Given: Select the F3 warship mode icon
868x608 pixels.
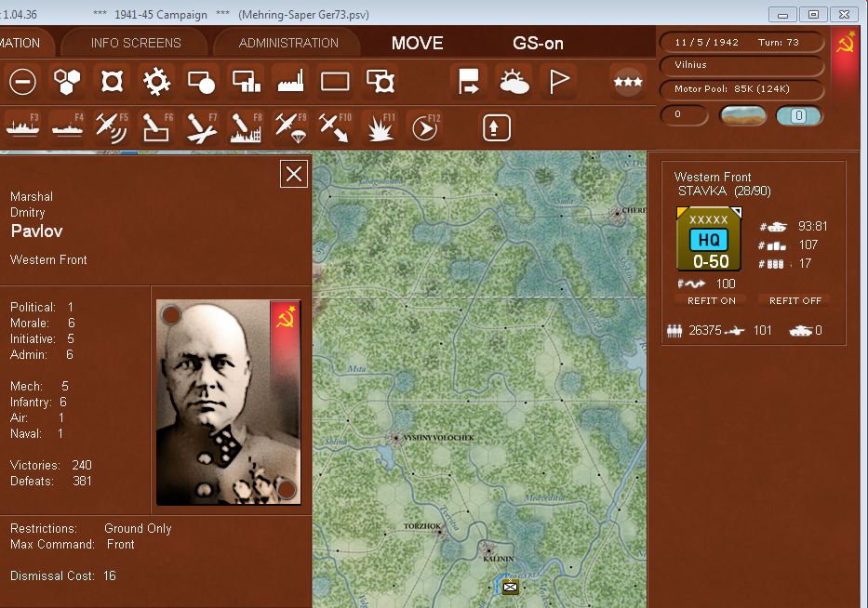Looking at the screenshot, I should coord(22,127).
